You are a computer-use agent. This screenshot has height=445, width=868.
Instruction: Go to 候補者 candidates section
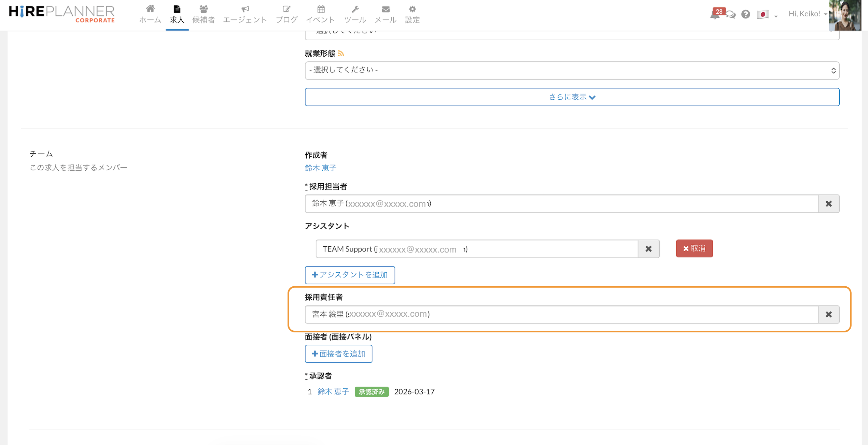[204, 14]
